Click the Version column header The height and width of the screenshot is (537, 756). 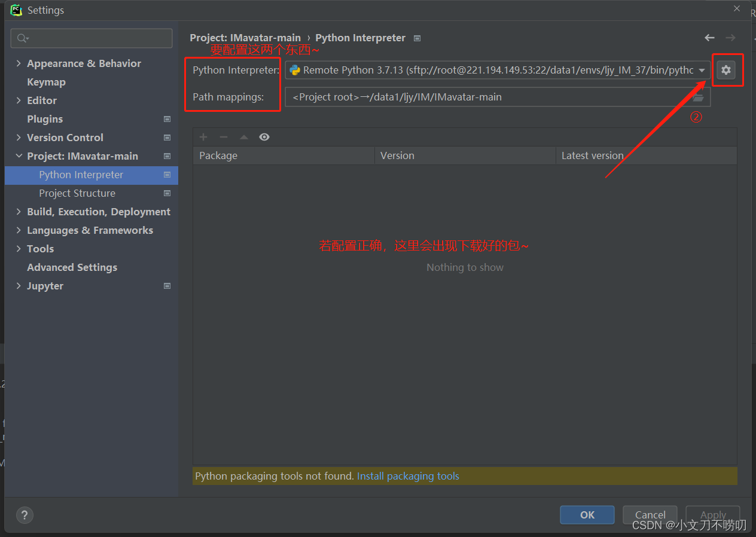pyautogui.click(x=465, y=155)
